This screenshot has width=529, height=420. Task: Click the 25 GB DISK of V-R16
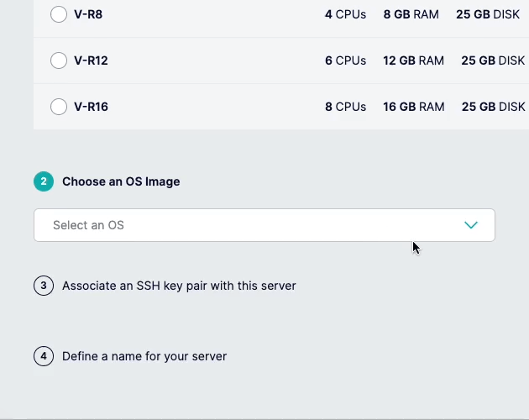(493, 107)
